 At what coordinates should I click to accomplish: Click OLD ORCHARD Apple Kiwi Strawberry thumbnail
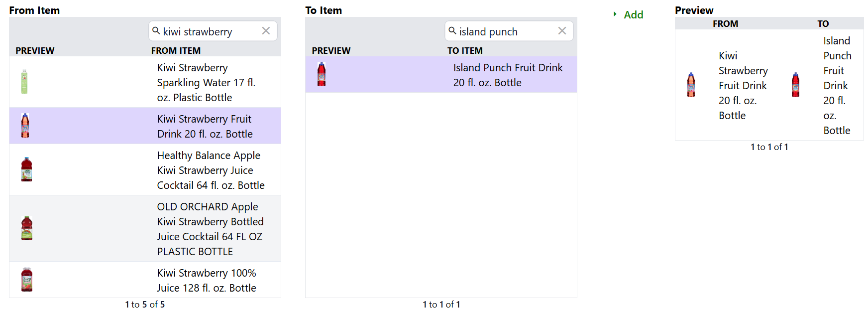(27, 228)
